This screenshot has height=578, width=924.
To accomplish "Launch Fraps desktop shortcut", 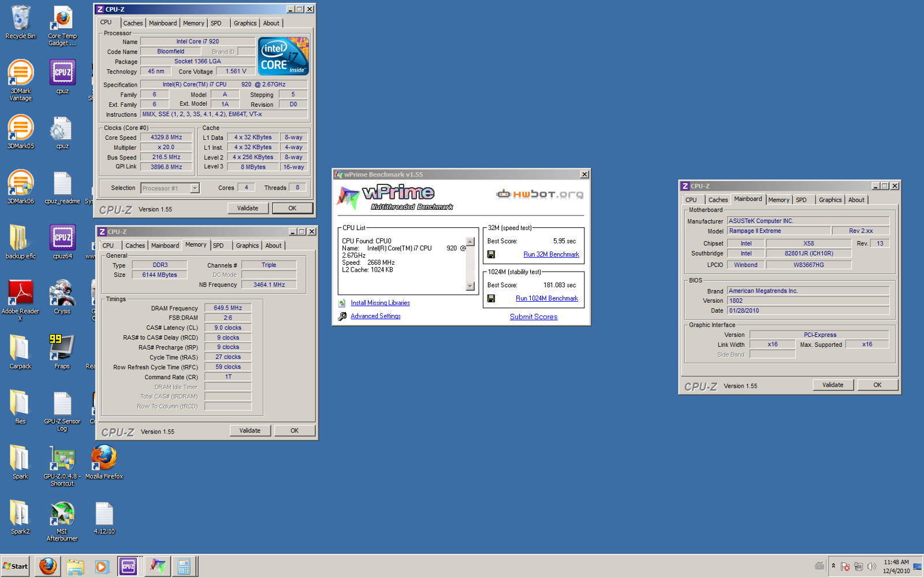I will tap(62, 351).
